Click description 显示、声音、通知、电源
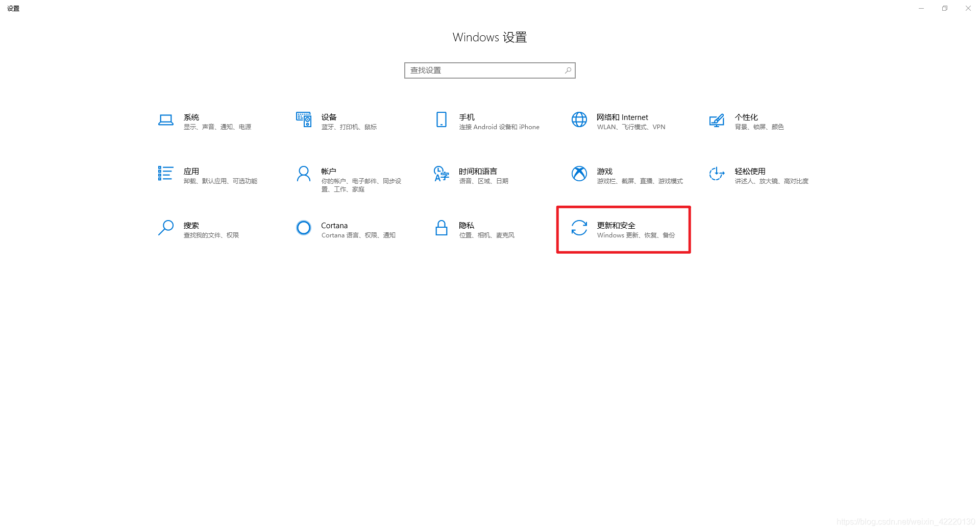 click(x=217, y=127)
